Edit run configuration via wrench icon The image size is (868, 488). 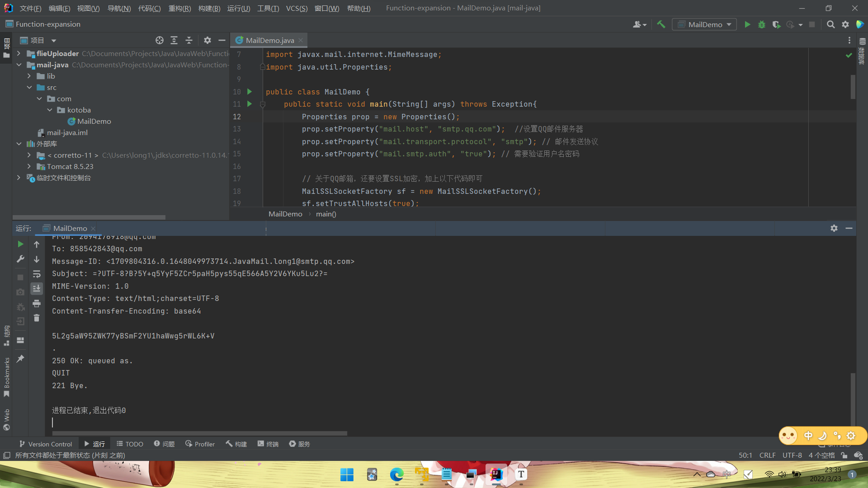[x=20, y=259]
